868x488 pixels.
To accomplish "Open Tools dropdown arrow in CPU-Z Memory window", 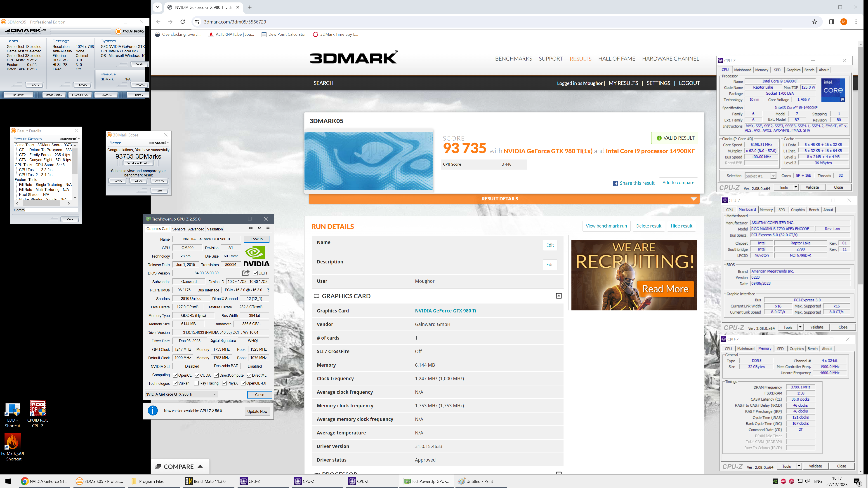I will pos(799,466).
